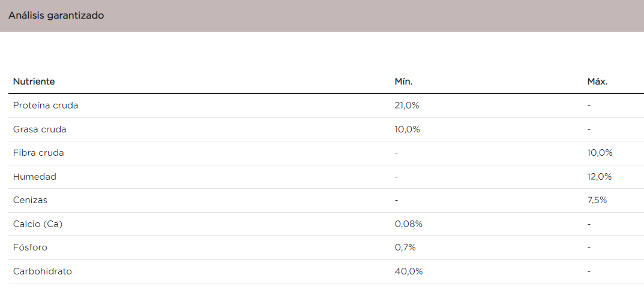Click the 7,5% ash maximum value

click(597, 200)
